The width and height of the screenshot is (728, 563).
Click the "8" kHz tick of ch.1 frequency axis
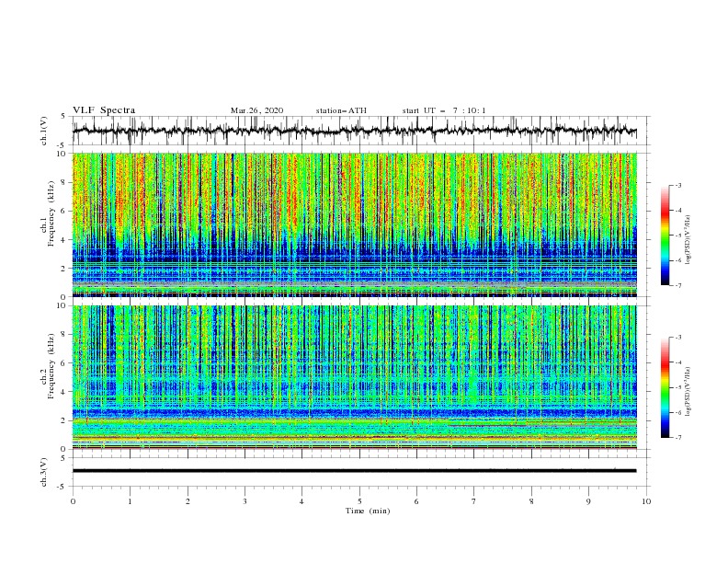coord(65,182)
